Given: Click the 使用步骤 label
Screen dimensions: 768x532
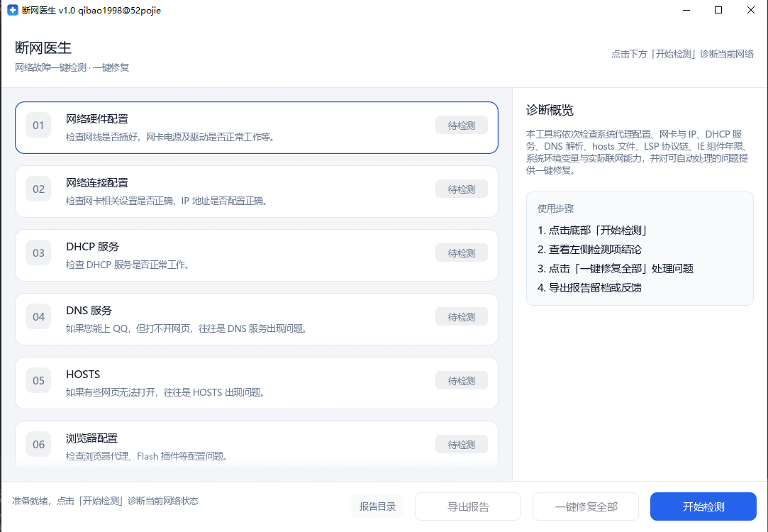Looking at the screenshot, I should coord(555,209).
